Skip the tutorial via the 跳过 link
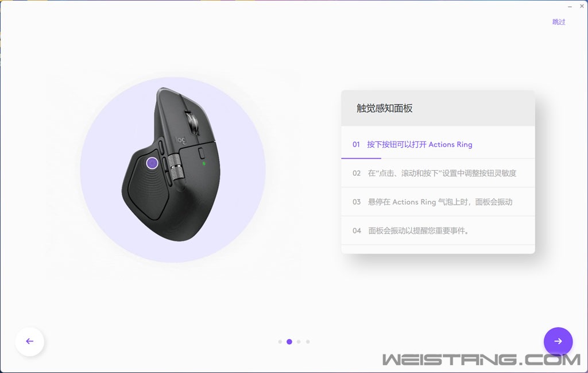 click(x=558, y=22)
